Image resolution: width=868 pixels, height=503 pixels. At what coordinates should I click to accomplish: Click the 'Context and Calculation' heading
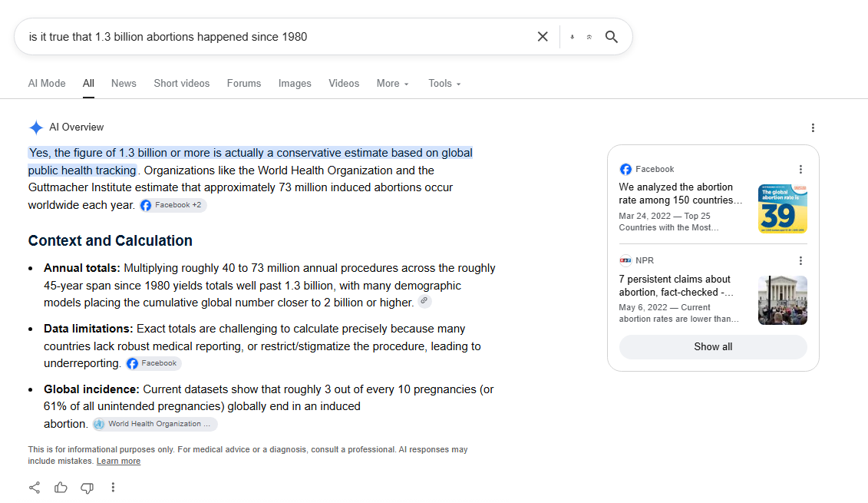[x=111, y=240]
